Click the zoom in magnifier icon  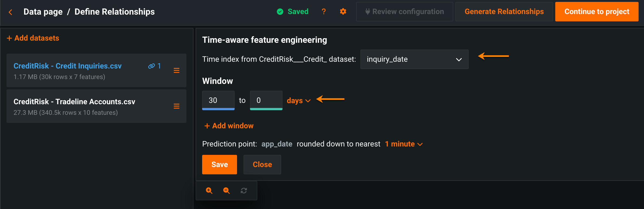pos(209,191)
